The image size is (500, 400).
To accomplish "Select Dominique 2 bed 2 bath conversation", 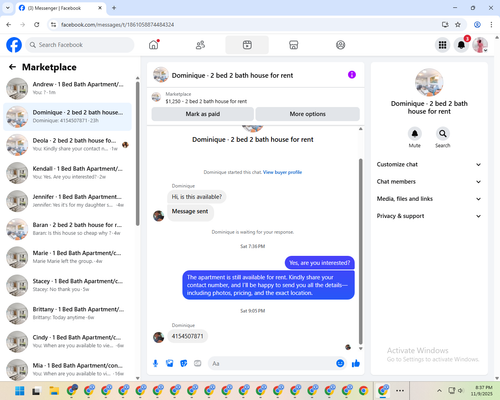I will [67, 117].
